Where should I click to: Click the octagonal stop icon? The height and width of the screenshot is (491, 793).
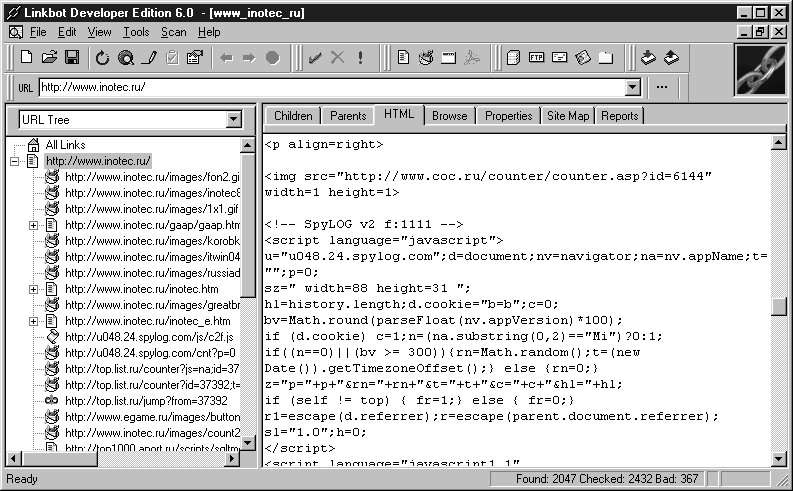[x=273, y=58]
